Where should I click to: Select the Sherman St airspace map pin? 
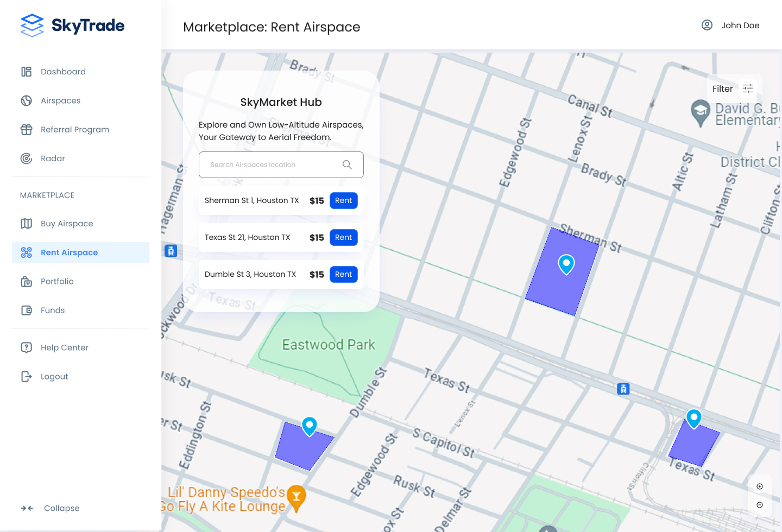pos(566,264)
